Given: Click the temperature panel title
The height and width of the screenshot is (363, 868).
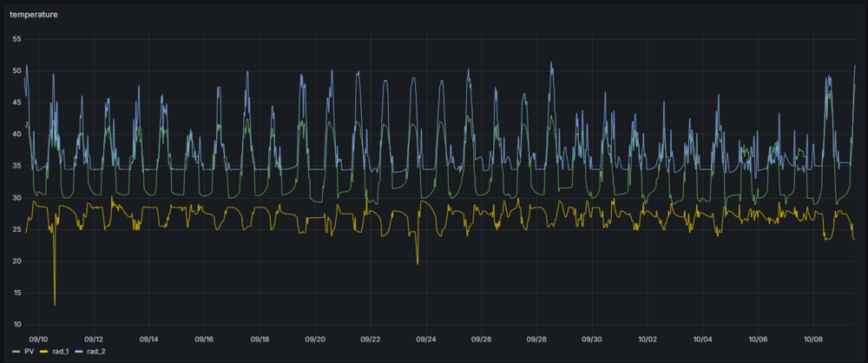Looking at the screenshot, I should pos(33,14).
